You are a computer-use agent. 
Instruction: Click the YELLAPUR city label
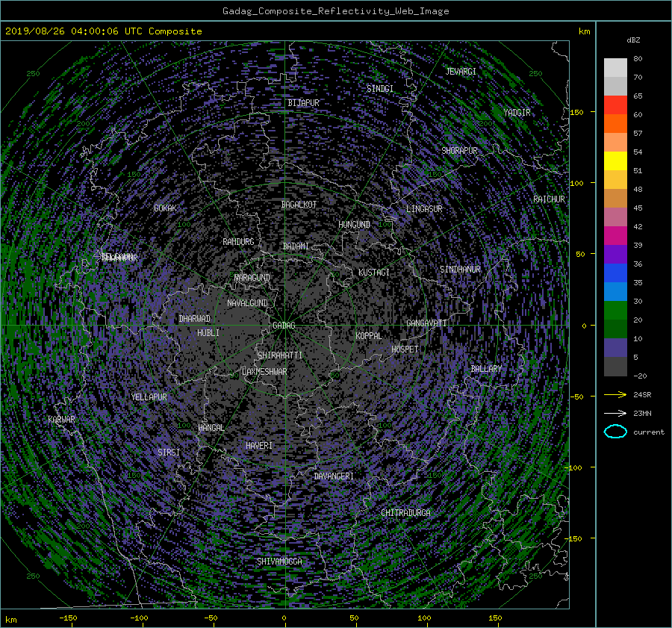149,397
